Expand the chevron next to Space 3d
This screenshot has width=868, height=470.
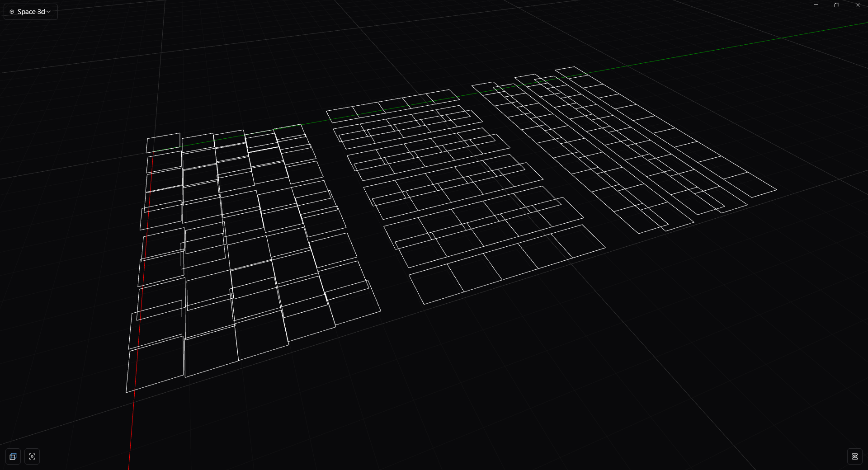pyautogui.click(x=49, y=12)
